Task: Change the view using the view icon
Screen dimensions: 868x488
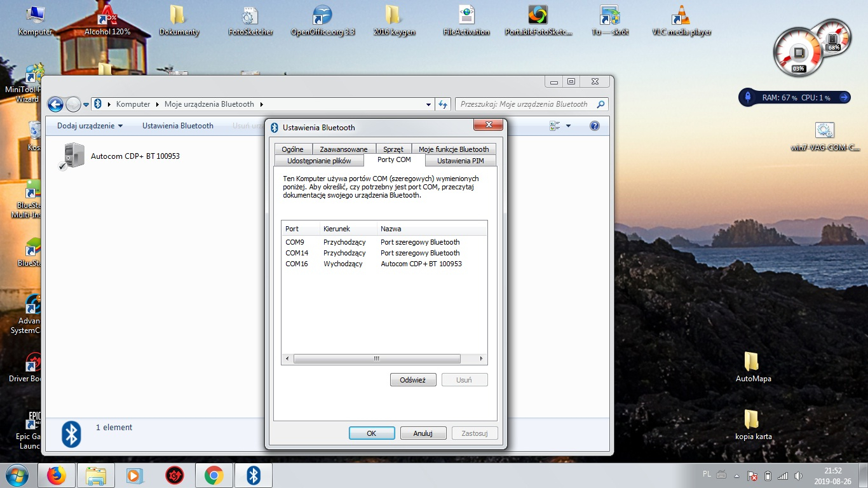Action: [555, 126]
